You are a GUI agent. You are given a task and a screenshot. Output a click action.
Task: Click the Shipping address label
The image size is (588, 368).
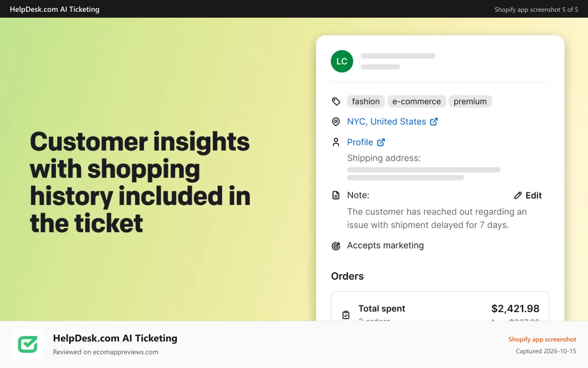384,158
